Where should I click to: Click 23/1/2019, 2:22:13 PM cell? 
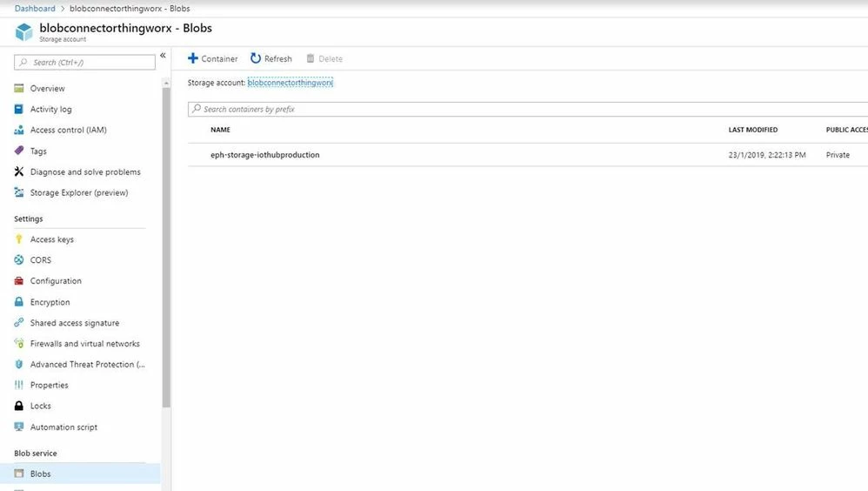pyautogui.click(x=767, y=155)
